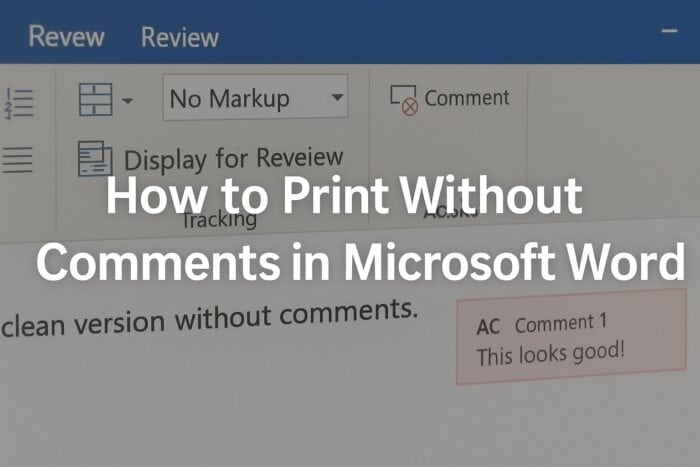Click the Comment button label

click(467, 98)
